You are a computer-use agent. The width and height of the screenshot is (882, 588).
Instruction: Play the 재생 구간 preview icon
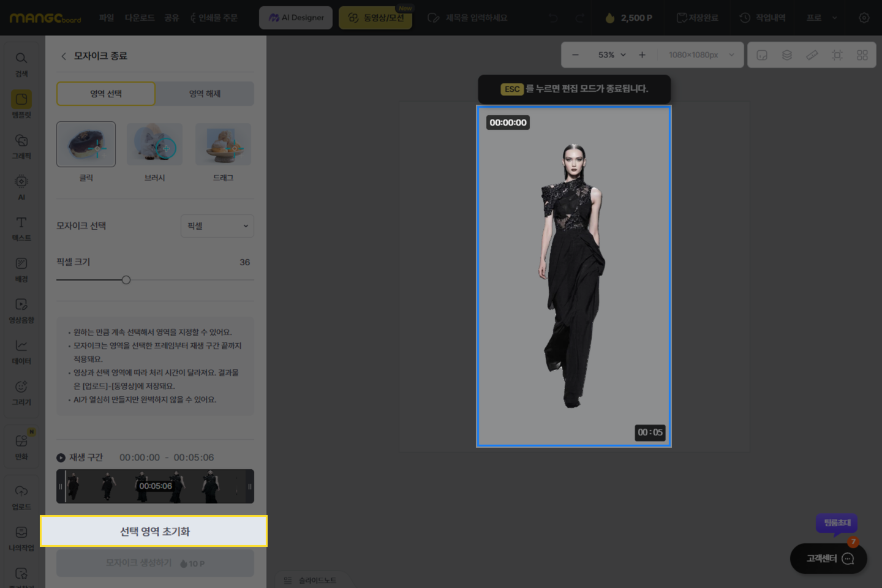61,458
